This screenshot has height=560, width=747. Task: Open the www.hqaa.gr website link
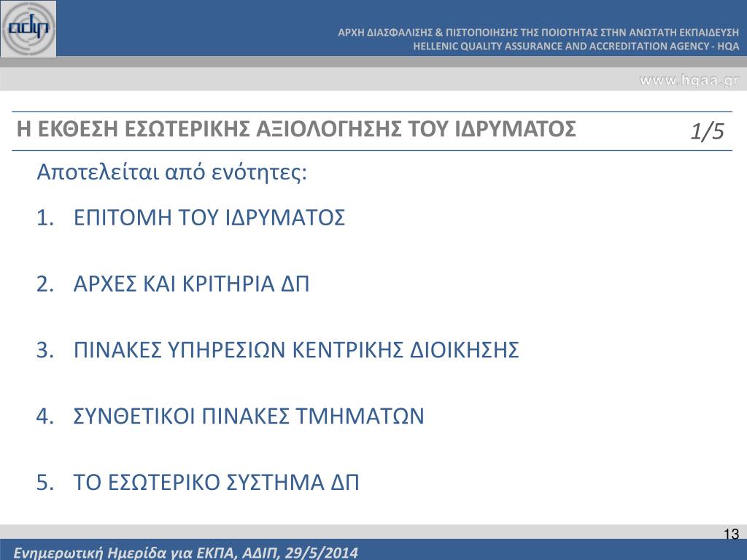tap(689, 80)
